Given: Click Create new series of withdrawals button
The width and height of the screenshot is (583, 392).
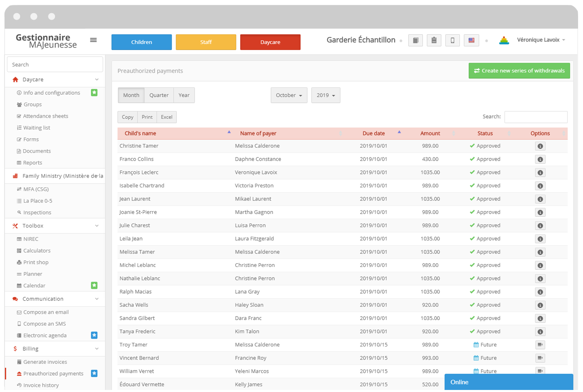Looking at the screenshot, I should click(519, 71).
